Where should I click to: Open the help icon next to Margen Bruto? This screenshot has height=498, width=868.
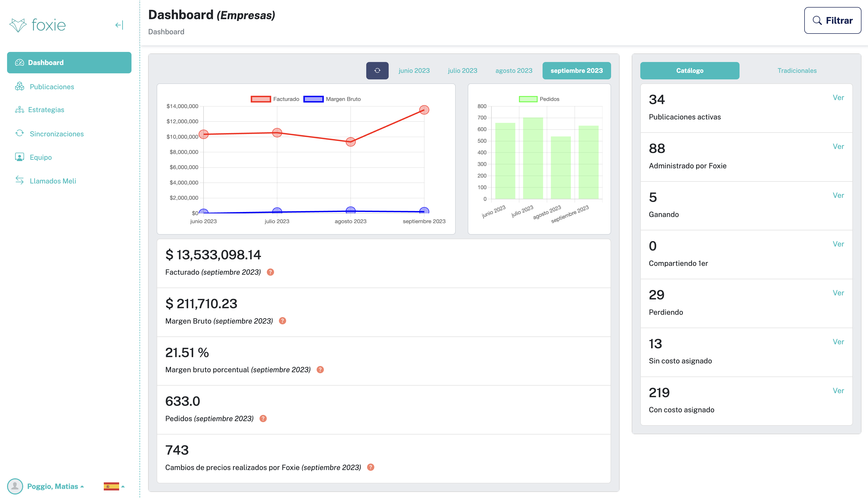[x=282, y=321]
